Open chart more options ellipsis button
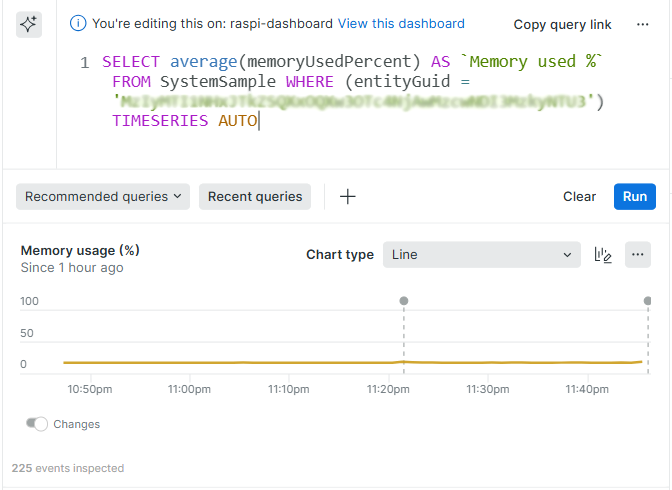The height and width of the screenshot is (490, 672). (x=638, y=255)
